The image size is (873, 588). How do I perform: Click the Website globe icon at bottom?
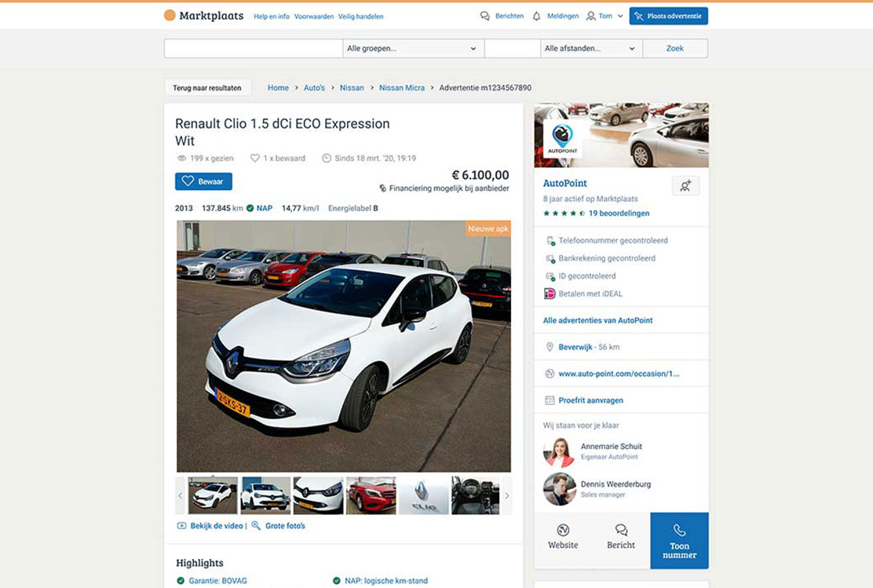point(563,530)
